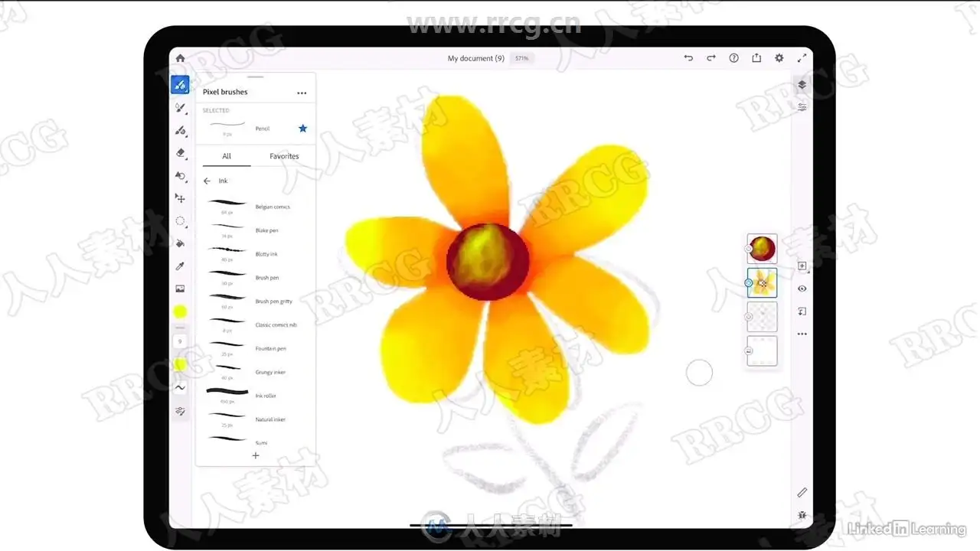Select the Eyedropper tool
This screenshot has height=551, width=980.
180,266
